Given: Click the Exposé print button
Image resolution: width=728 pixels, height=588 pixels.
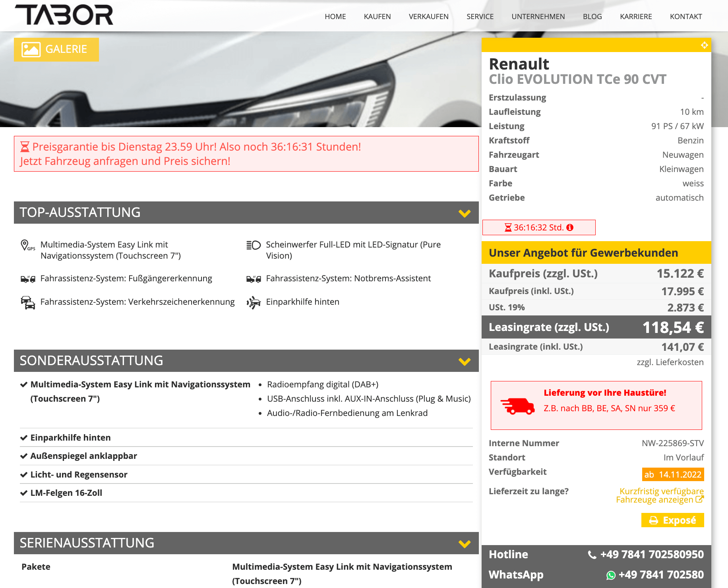Looking at the screenshot, I should coord(672,520).
